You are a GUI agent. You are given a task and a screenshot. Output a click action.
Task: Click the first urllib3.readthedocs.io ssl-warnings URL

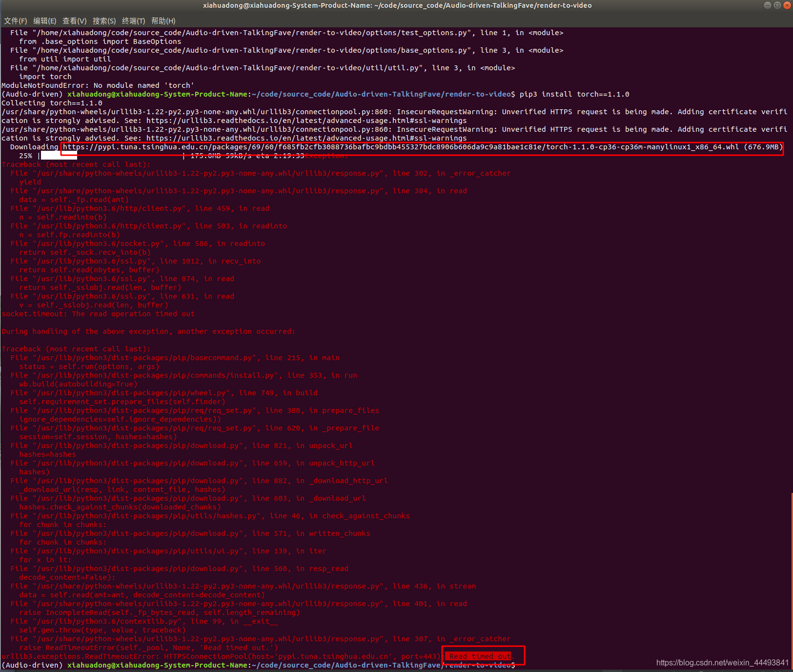(306, 121)
